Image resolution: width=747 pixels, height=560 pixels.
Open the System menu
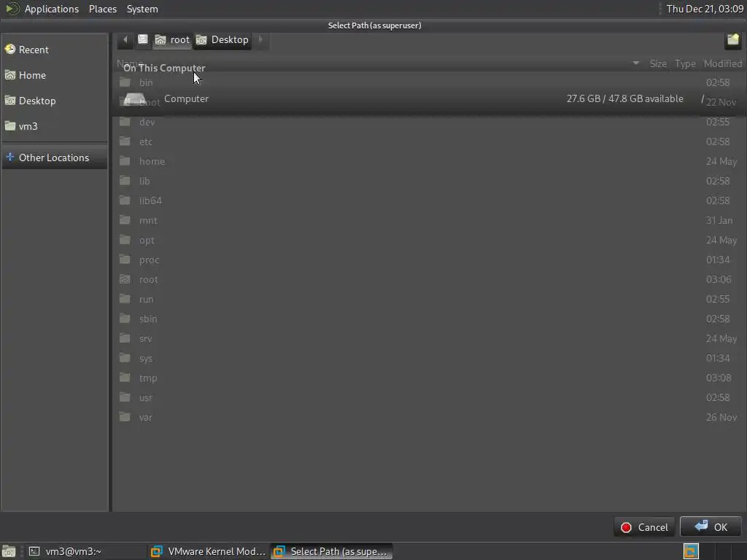pyautogui.click(x=142, y=9)
